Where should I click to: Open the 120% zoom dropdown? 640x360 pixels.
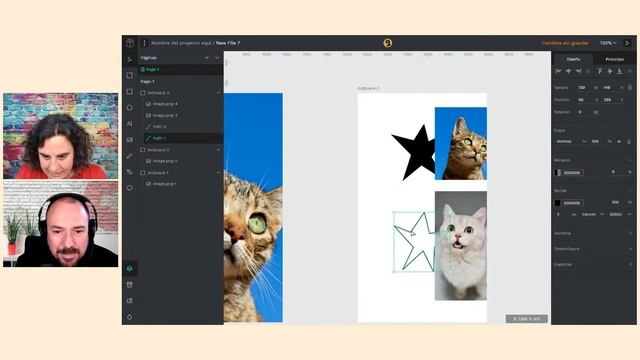pyautogui.click(x=608, y=43)
